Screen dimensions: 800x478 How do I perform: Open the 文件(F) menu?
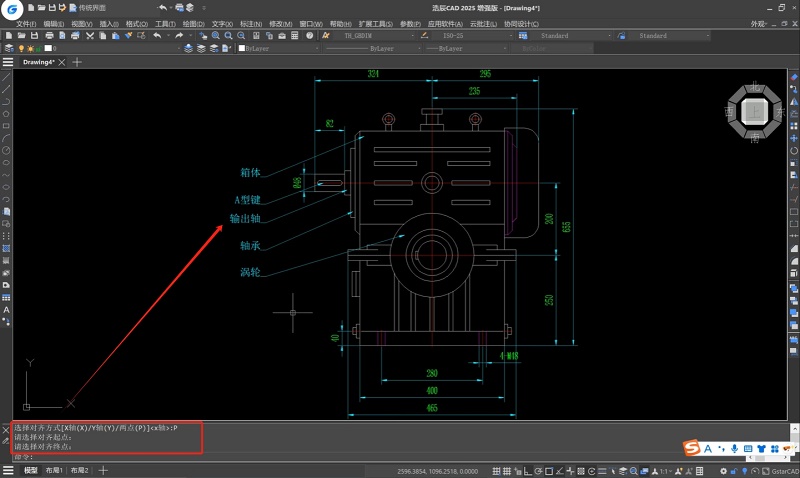[x=26, y=23]
